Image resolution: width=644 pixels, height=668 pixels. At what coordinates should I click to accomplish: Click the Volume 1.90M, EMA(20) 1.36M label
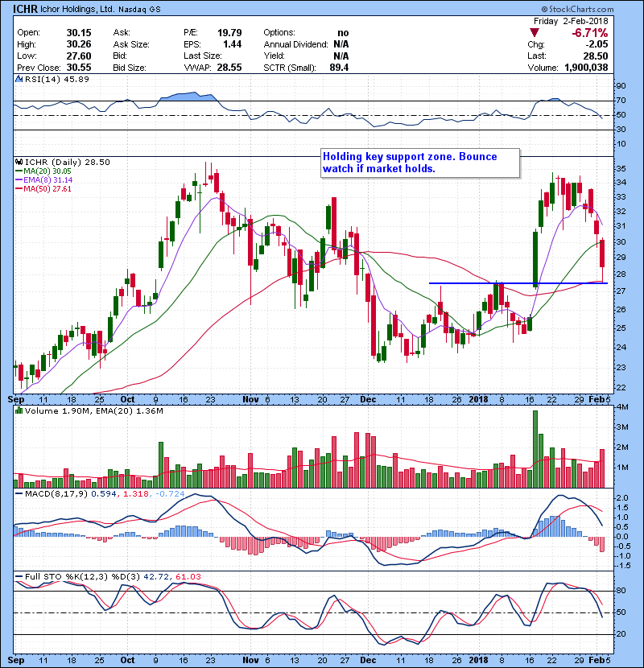pyautogui.click(x=93, y=411)
